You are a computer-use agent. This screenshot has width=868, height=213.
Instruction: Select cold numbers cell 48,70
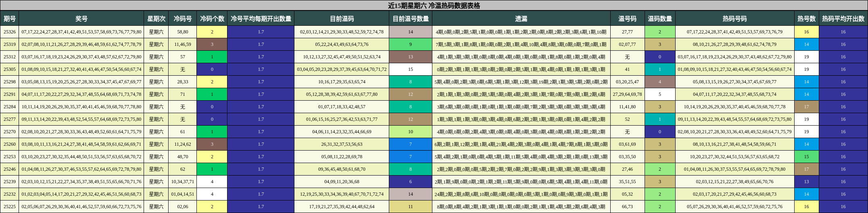pyautogui.click(x=183, y=157)
